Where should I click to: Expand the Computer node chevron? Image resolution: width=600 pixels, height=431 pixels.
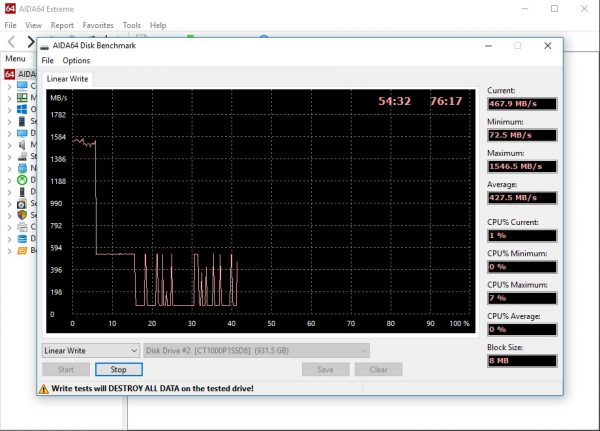click(x=10, y=87)
